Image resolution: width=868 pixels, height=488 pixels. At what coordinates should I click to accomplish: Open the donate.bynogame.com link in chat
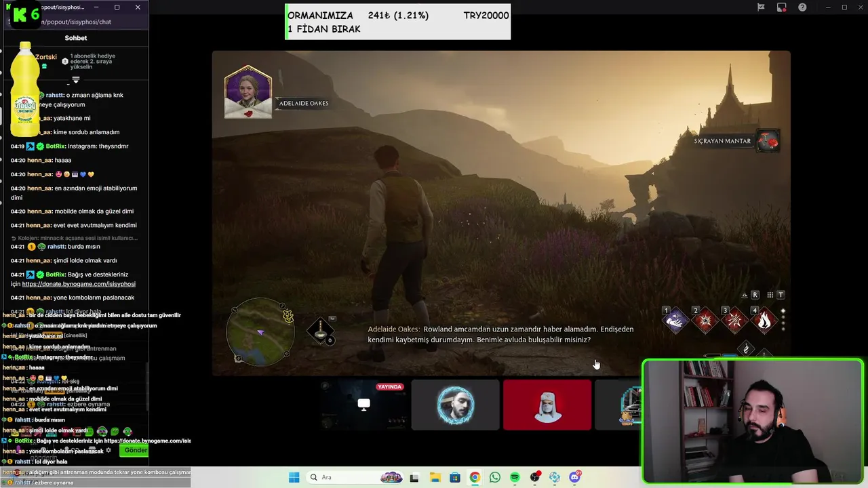click(x=79, y=284)
